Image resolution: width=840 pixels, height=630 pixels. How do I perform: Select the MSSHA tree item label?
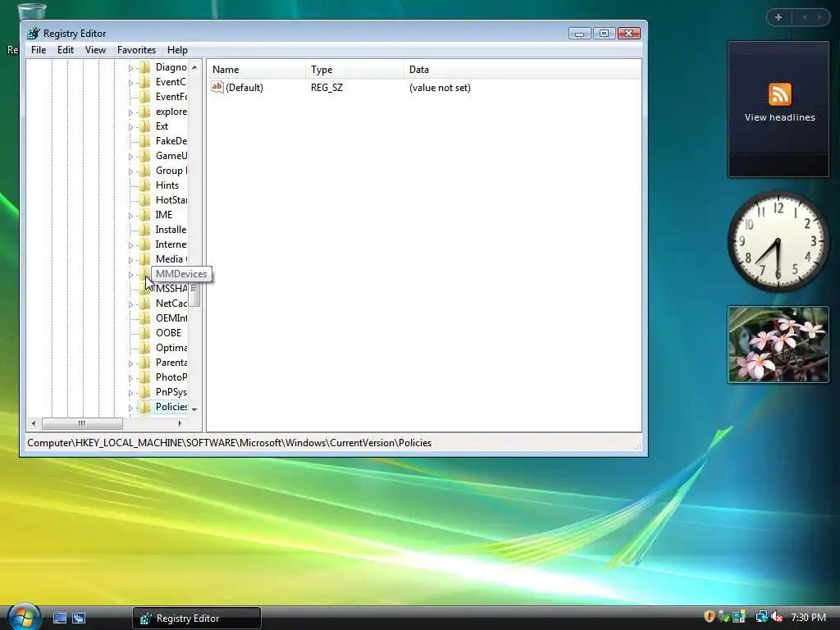pos(171,288)
